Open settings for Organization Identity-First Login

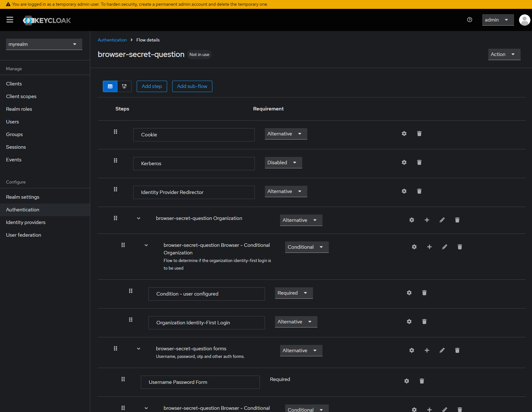(409, 321)
